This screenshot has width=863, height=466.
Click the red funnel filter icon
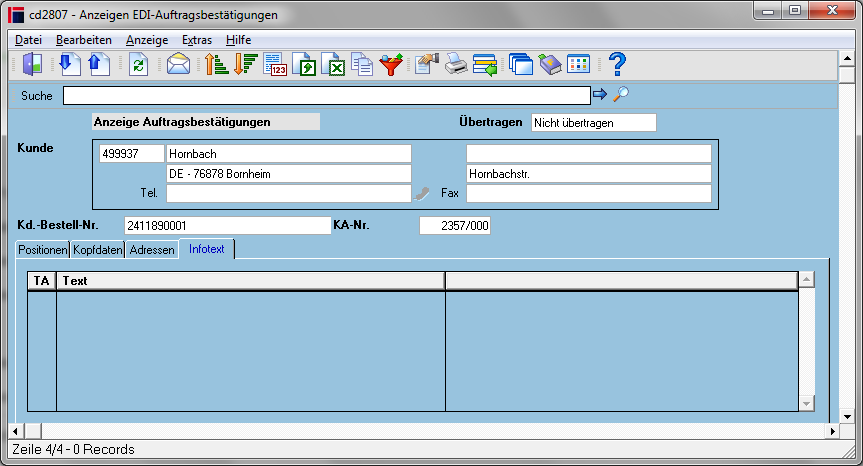pos(391,64)
